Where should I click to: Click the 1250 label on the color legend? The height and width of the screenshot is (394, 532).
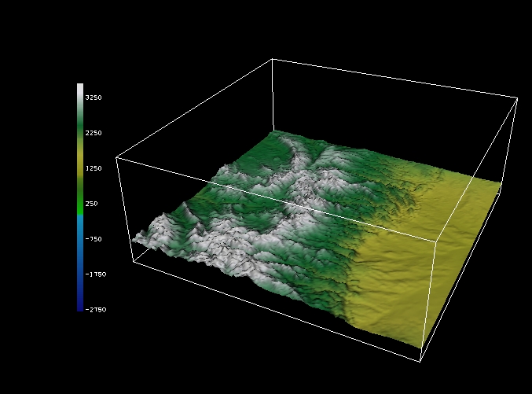click(94, 168)
